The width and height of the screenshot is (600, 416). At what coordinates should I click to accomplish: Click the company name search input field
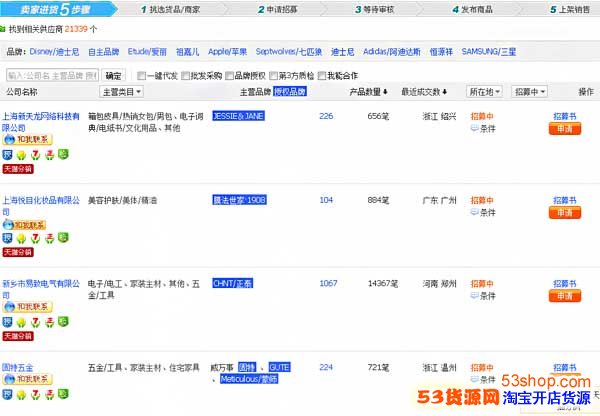click(x=52, y=76)
